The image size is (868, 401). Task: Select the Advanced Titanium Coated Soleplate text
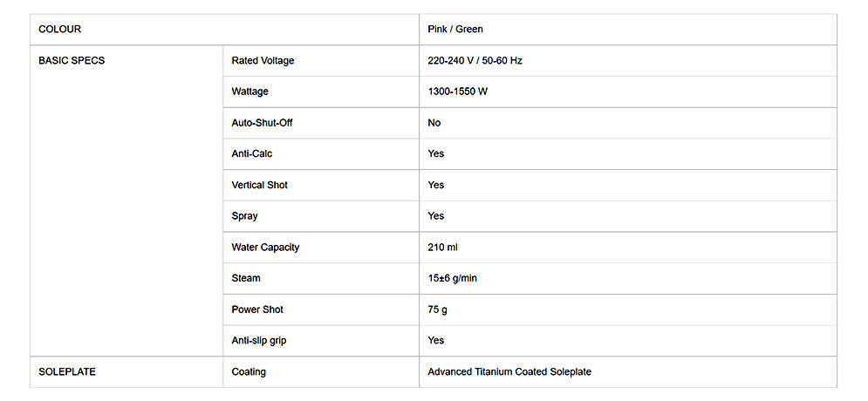509,371
